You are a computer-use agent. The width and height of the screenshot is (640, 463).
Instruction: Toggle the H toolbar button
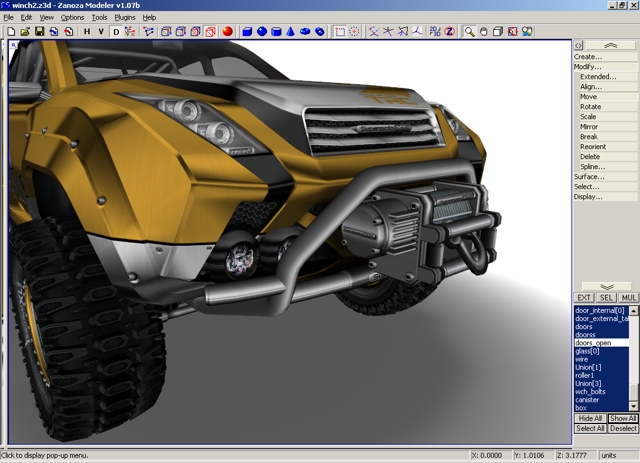point(86,31)
